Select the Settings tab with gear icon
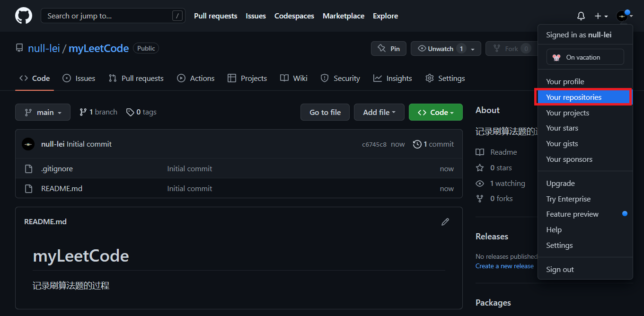Viewport: 644px width, 316px height. tap(445, 78)
